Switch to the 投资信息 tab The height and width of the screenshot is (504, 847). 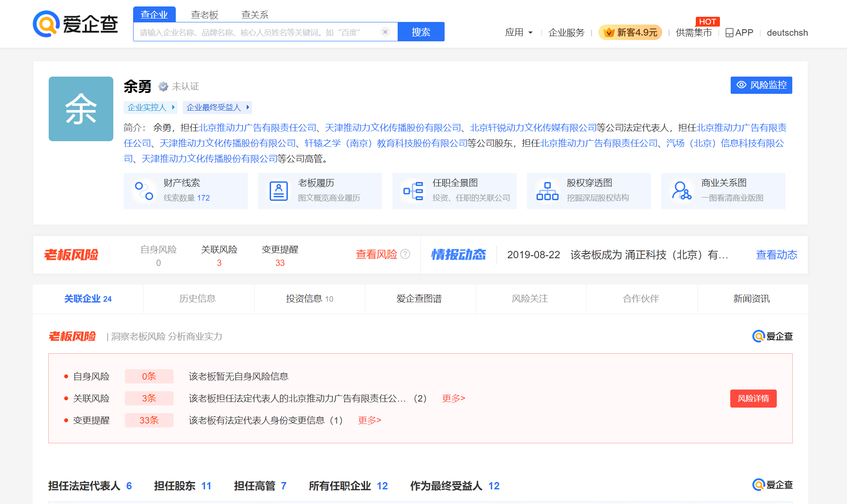(x=309, y=299)
